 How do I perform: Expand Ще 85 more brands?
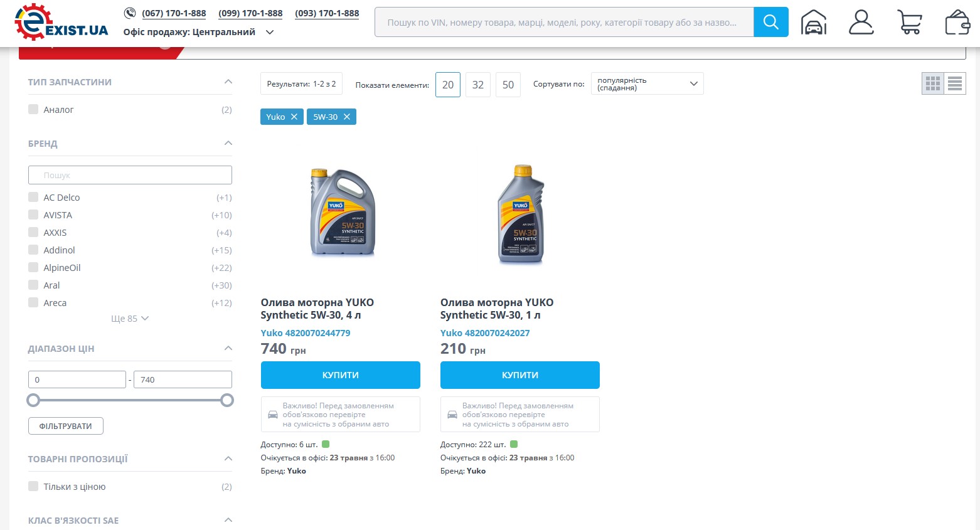click(x=130, y=319)
